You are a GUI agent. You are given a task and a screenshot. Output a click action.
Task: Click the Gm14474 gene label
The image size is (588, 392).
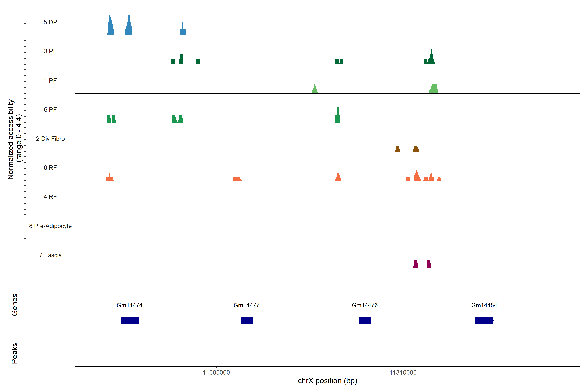coord(130,305)
